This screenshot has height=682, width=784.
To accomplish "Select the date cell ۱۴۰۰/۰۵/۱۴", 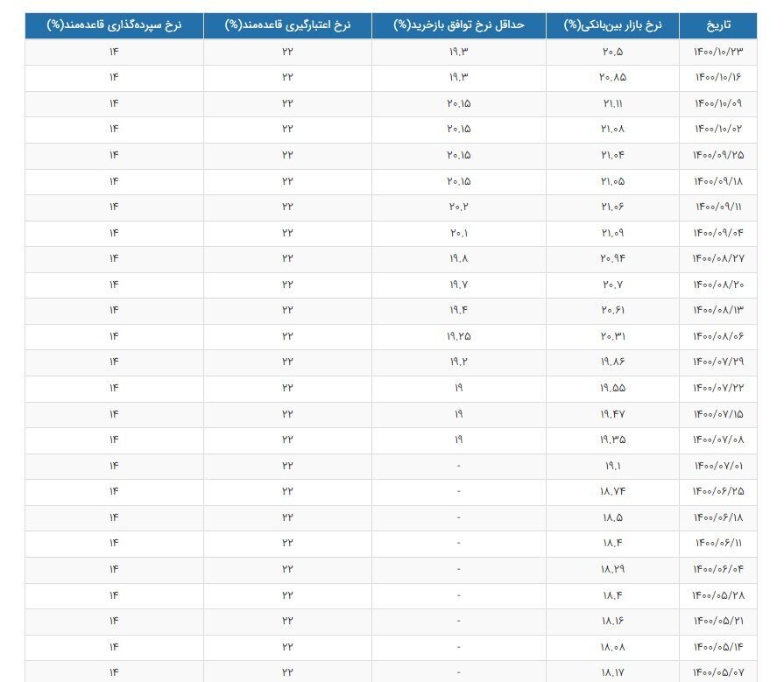I will click(718, 646).
